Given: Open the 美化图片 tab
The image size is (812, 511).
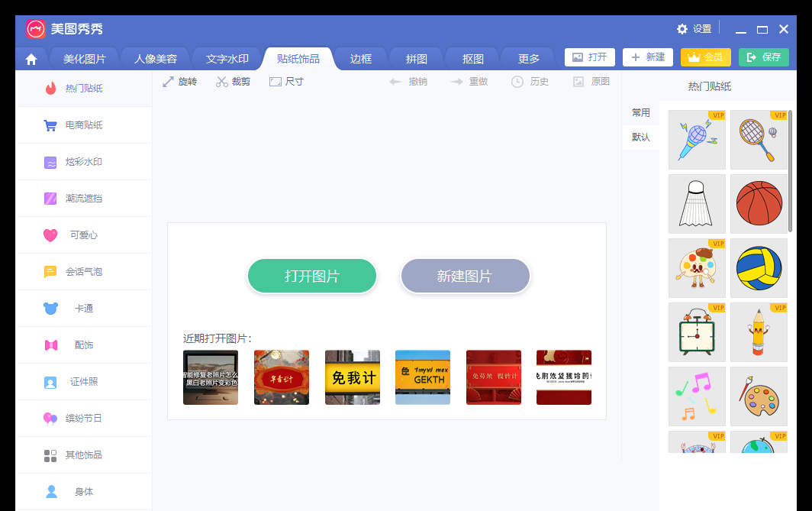Looking at the screenshot, I should [x=85, y=59].
